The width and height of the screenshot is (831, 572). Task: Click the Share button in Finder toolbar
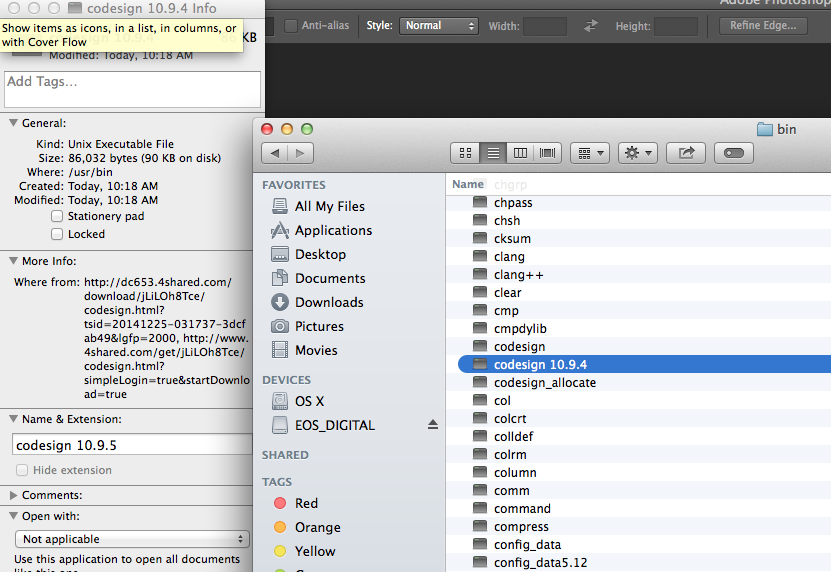(x=686, y=153)
